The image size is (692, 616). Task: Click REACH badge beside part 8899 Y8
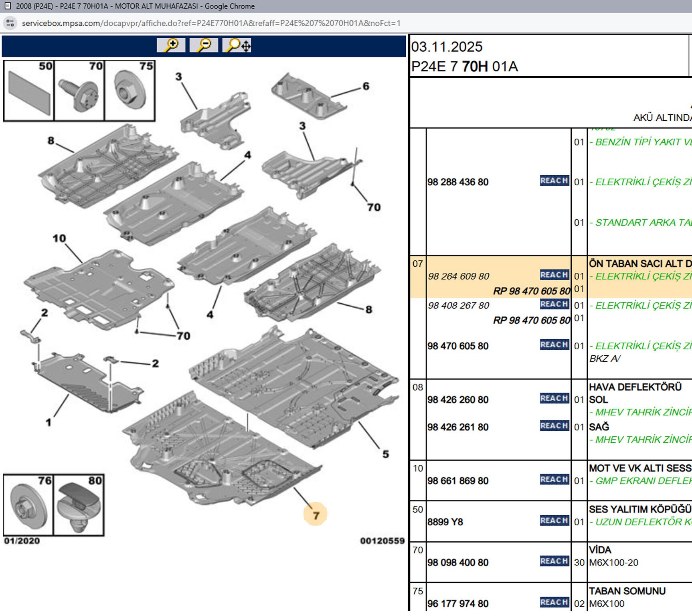point(554,521)
